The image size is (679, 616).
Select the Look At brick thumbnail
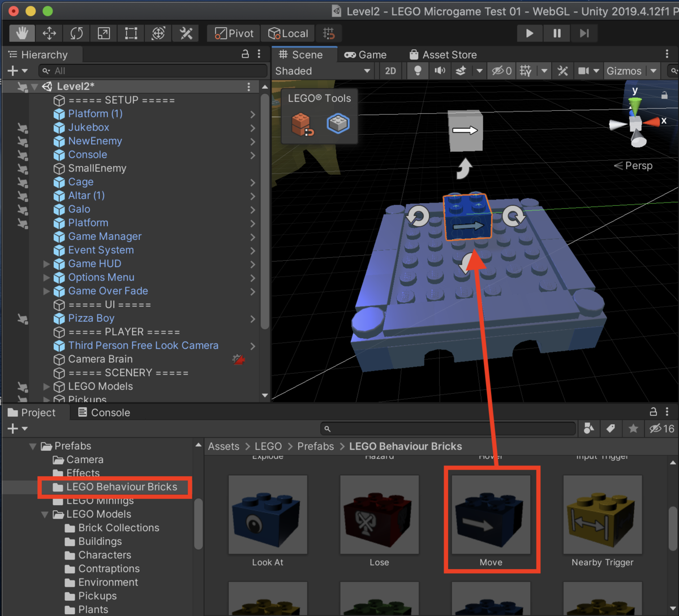pos(268,515)
